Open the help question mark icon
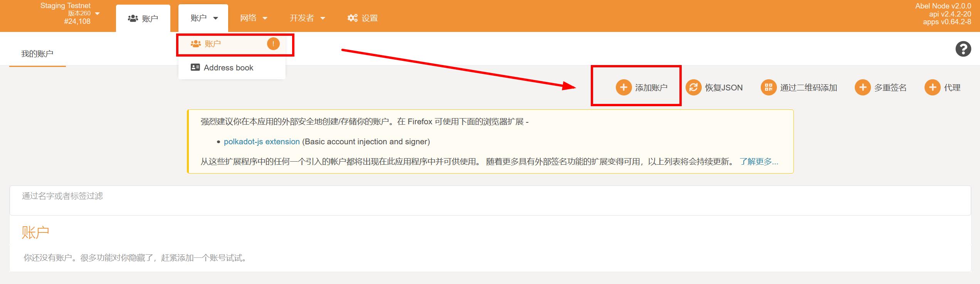 coord(963,49)
